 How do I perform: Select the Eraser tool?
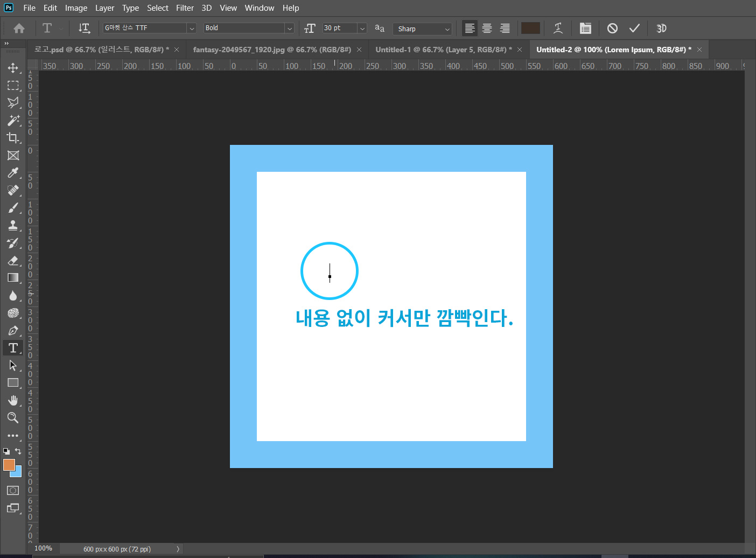click(x=13, y=261)
